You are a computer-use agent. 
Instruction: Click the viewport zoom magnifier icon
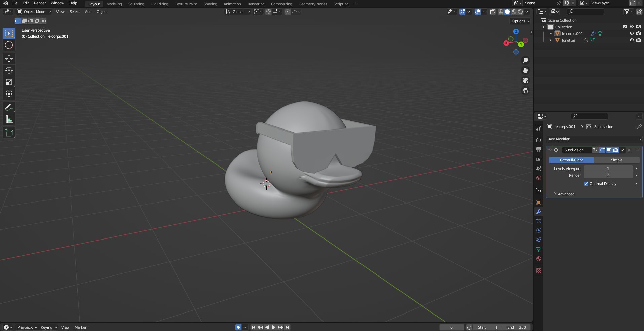point(525,60)
